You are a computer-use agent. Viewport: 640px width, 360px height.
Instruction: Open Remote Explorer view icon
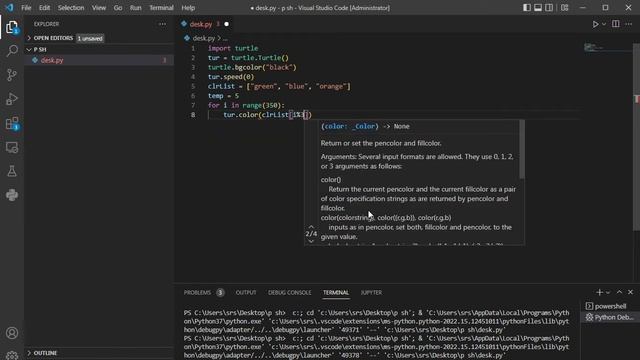point(12,147)
